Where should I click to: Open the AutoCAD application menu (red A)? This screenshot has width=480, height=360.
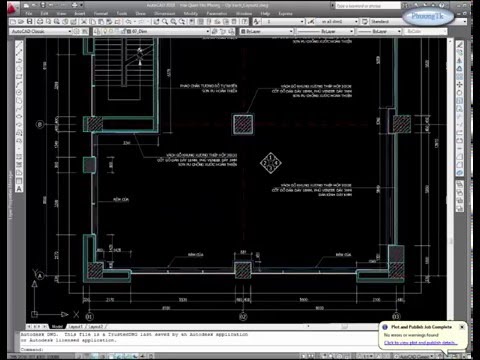[x=12, y=8]
